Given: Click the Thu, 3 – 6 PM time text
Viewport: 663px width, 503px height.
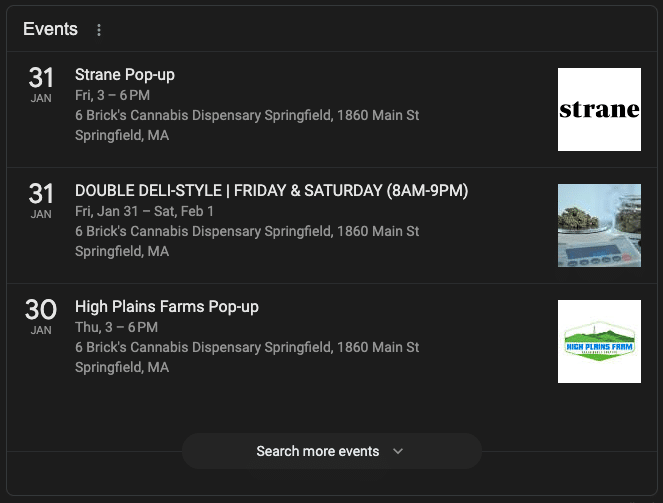Looking at the screenshot, I should (116, 327).
